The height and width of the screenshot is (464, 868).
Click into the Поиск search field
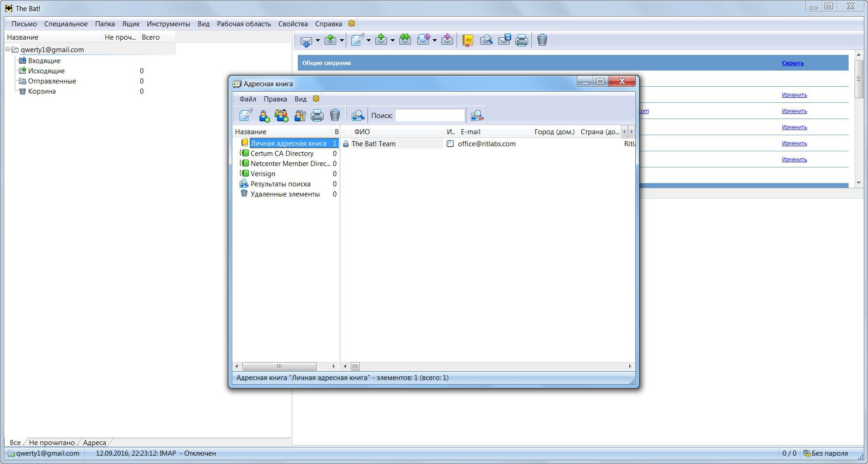[430, 115]
